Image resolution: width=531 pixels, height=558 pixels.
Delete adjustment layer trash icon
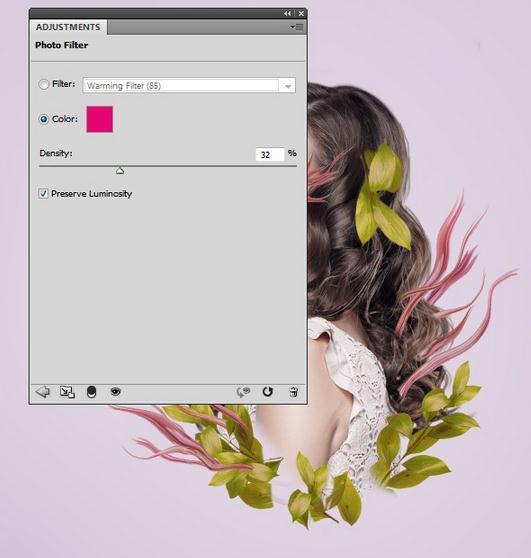pyautogui.click(x=293, y=392)
